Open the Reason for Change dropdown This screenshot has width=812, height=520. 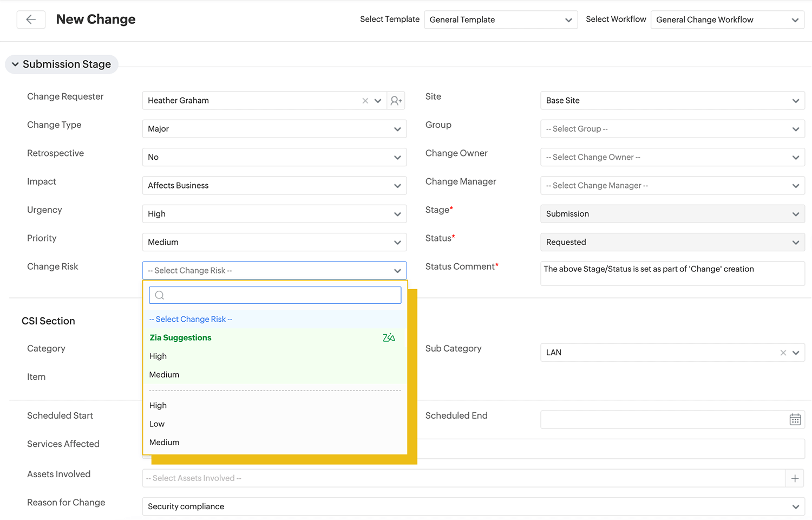pyautogui.click(x=473, y=506)
